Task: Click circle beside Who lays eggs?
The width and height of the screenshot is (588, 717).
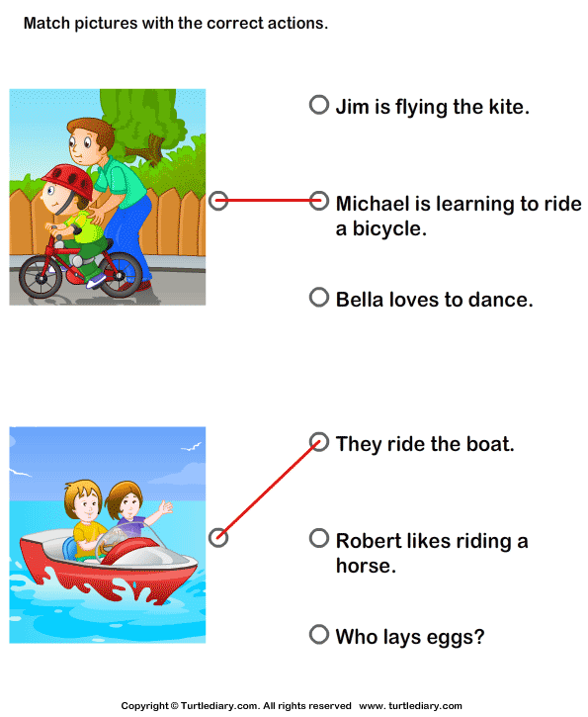Action: pos(319,635)
